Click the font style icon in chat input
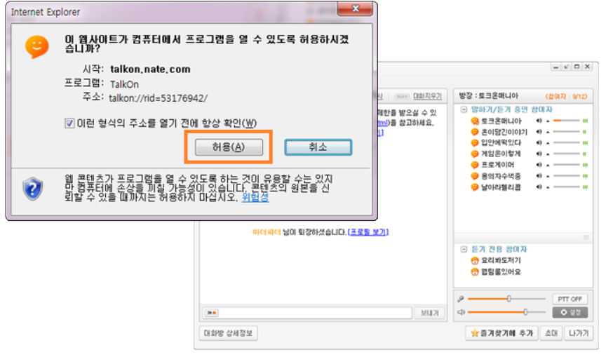This screenshot has height=364, width=613. [212, 313]
